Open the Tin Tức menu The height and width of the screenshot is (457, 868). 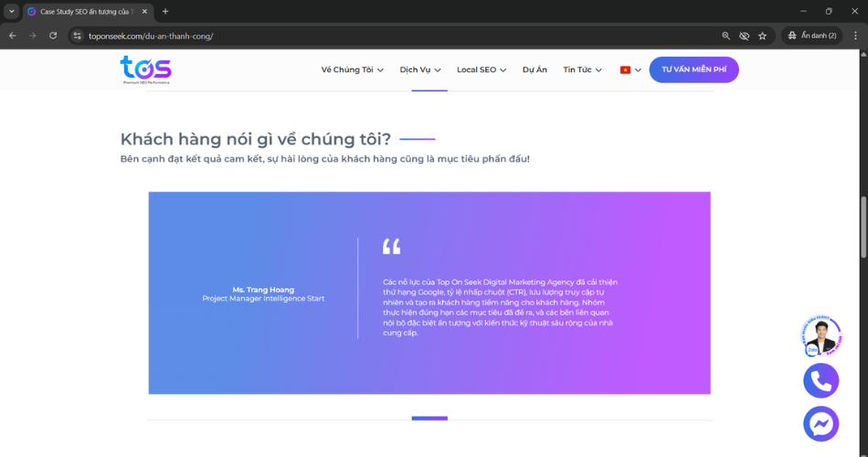[x=582, y=69]
